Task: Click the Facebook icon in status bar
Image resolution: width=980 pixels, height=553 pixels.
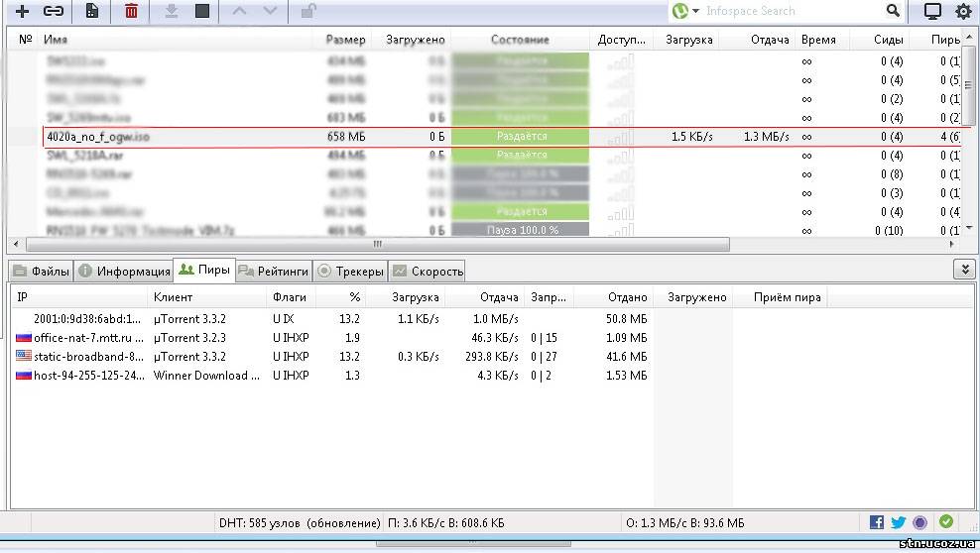Action: pyautogui.click(x=877, y=522)
